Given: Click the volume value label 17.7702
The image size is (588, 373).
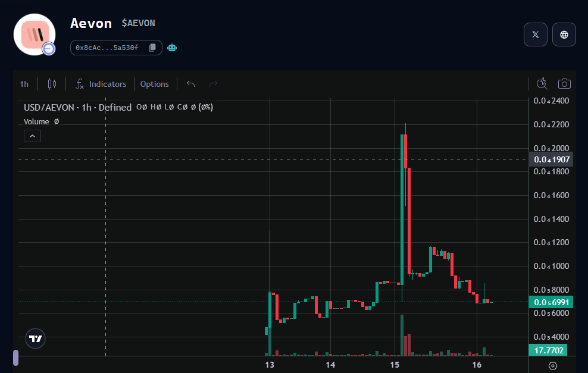Looking at the screenshot, I should pos(548,350).
